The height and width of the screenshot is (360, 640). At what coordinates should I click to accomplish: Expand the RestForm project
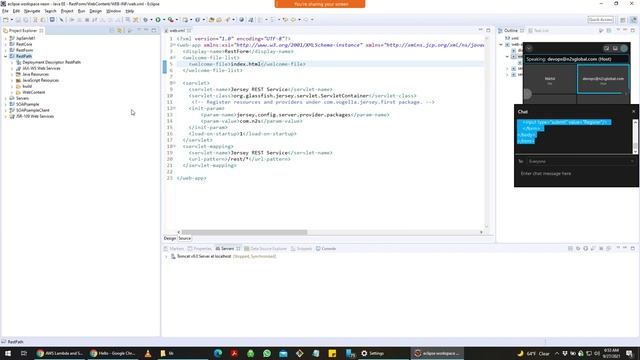[x=6, y=50]
